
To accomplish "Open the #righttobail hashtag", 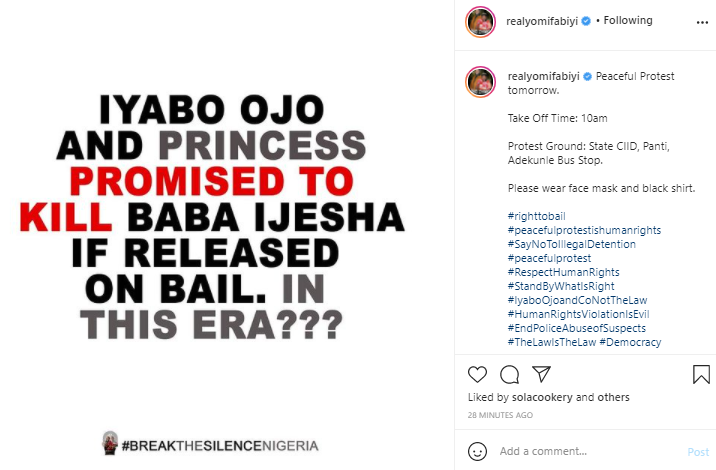I will 536,216.
